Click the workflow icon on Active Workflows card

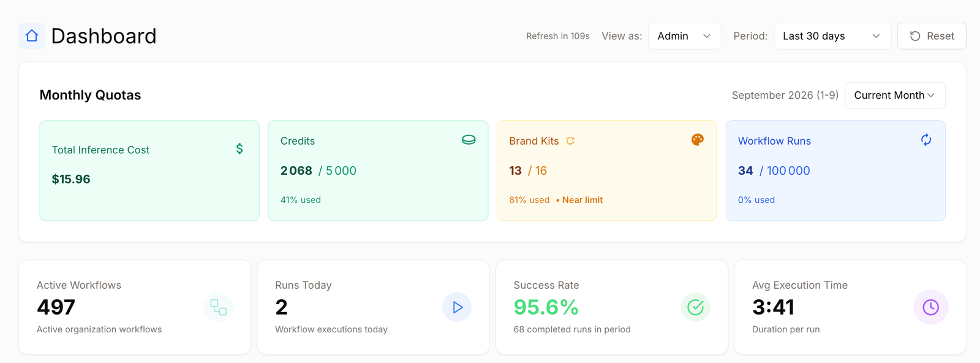click(219, 307)
